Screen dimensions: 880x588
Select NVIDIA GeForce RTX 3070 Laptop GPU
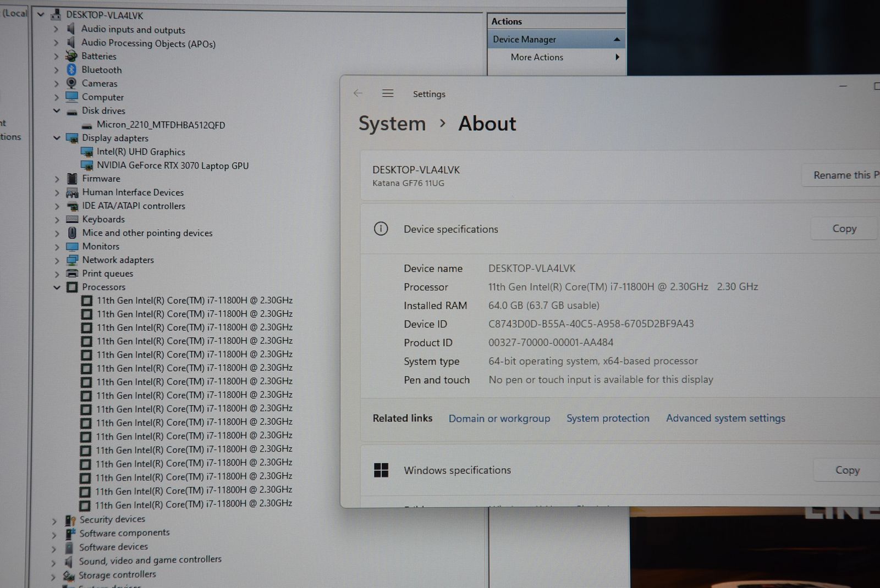173,165
